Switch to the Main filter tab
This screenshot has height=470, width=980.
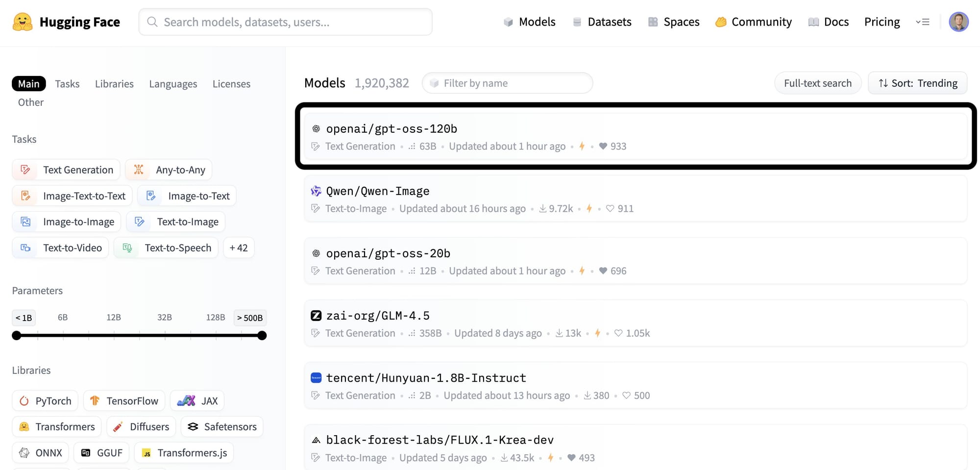click(29, 84)
